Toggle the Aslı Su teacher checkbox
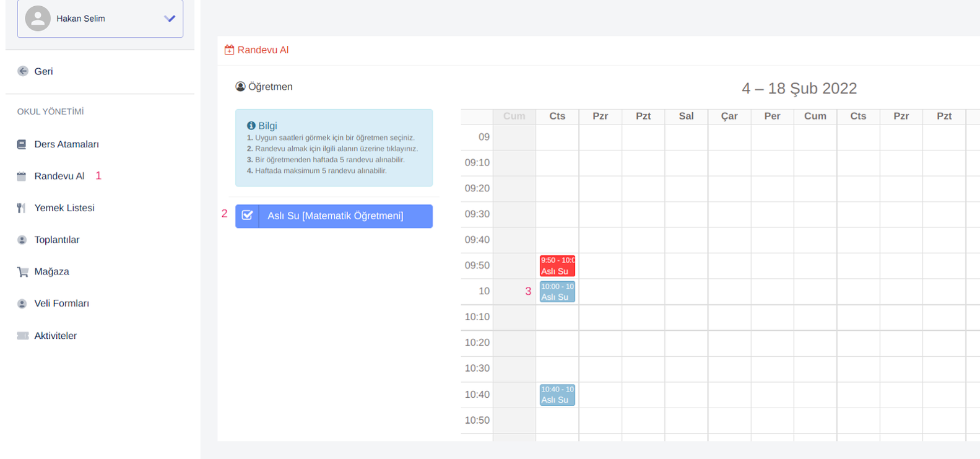The height and width of the screenshot is (459, 980). [x=247, y=216]
